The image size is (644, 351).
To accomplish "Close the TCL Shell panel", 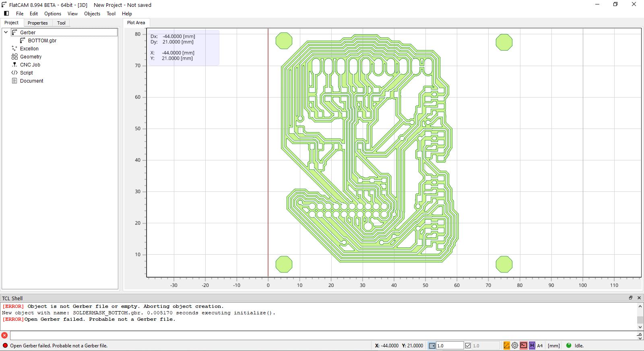I will click(x=639, y=298).
